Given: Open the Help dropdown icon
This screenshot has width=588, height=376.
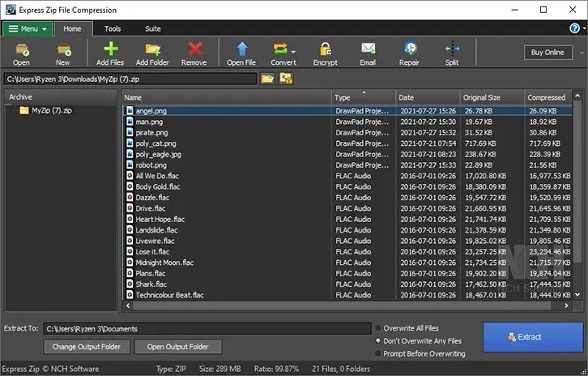Looking at the screenshot, I should [576, 28].
